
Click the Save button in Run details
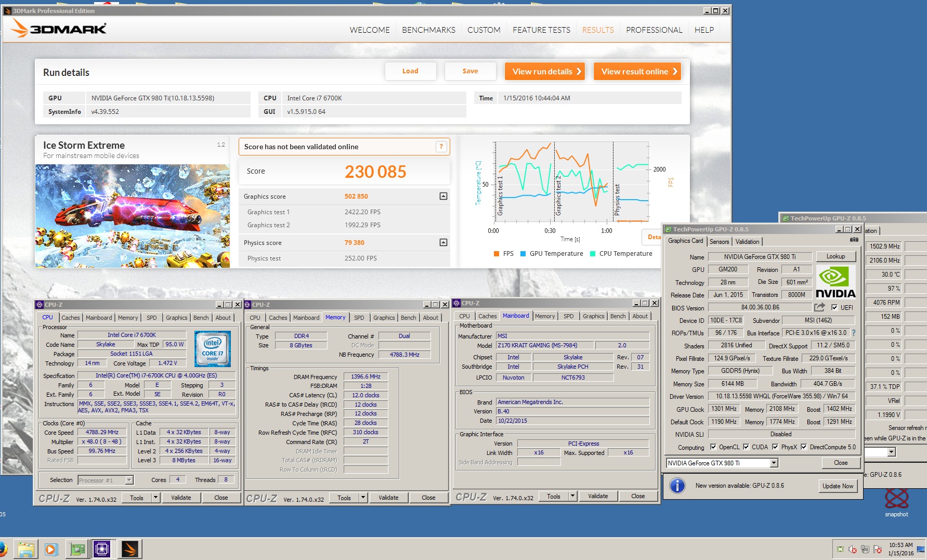[470, 71]
